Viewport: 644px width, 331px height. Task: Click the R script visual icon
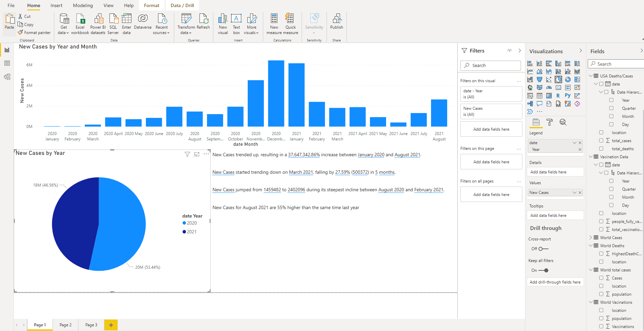[558, 96]
